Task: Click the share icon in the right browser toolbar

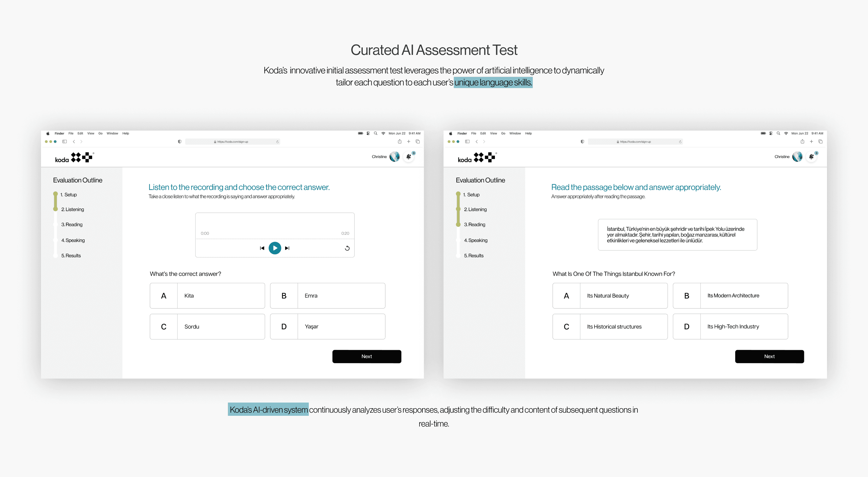Action: pos(802,142)
